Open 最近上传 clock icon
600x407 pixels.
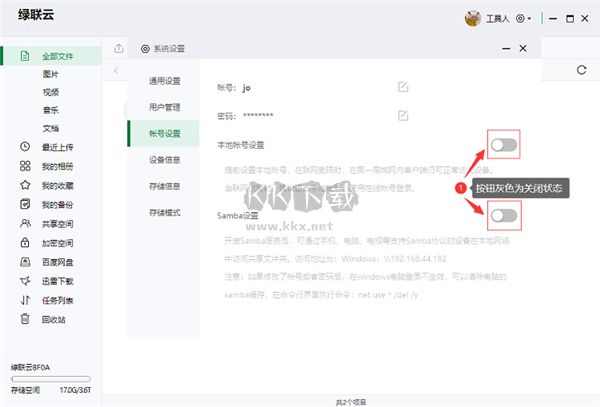point(25,147)
